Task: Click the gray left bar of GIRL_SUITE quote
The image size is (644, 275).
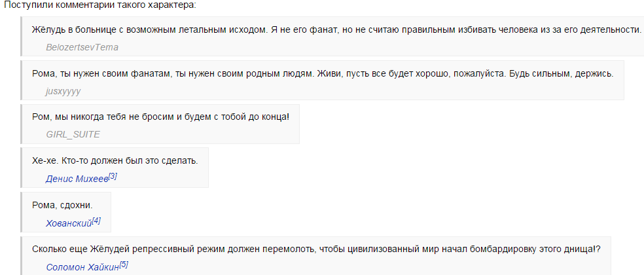Action: pos(21,124)
